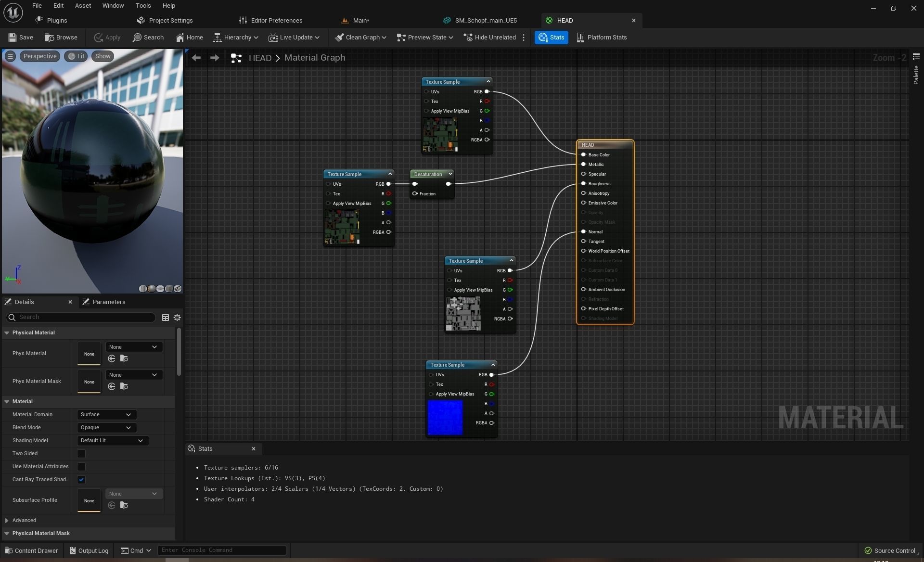Click the Save toolbar icon
The image size is (924, 562).
point(13,38)
